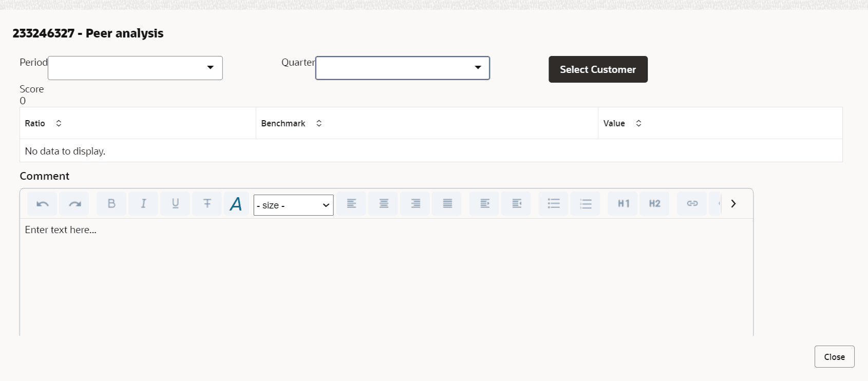This screenshot has width=868, height=381.
Task: Center align the comment text
Action: pyautogui.click(x=384, y=204)
